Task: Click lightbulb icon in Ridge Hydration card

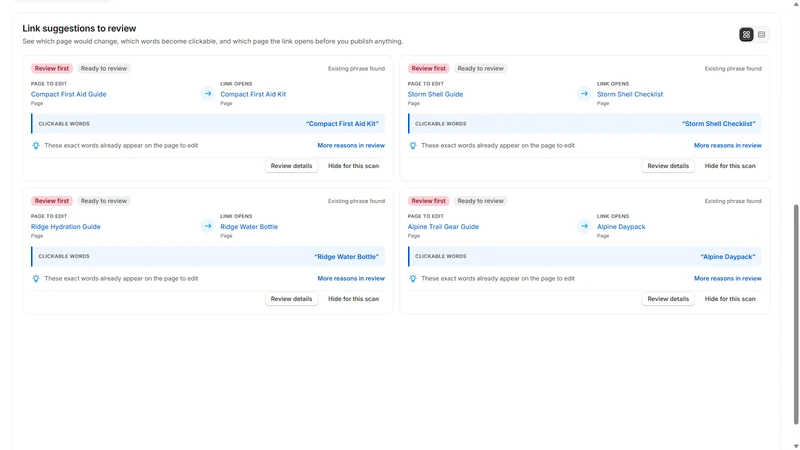Action: (36, 279)
